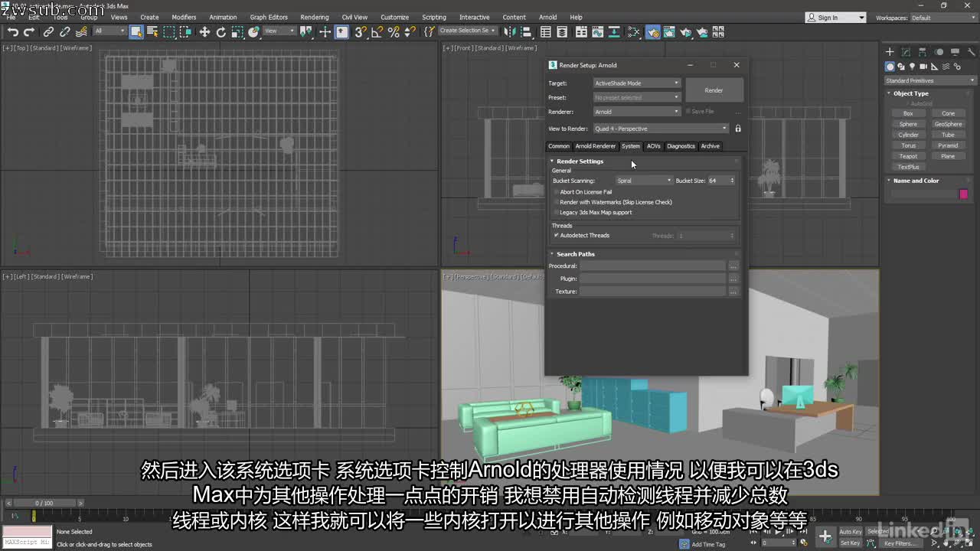Click Bind to Space Warp icon
This screenshot has width=980, height=551.
[81, 31]
